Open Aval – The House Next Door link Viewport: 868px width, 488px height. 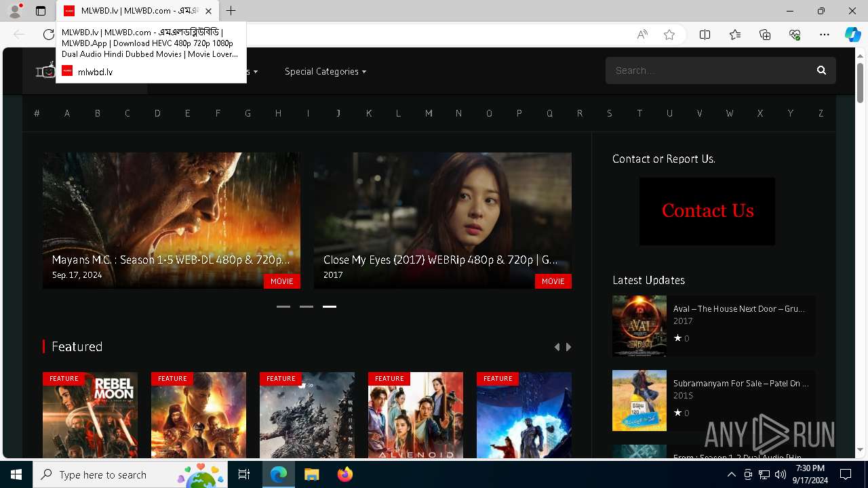coord(739,308)
